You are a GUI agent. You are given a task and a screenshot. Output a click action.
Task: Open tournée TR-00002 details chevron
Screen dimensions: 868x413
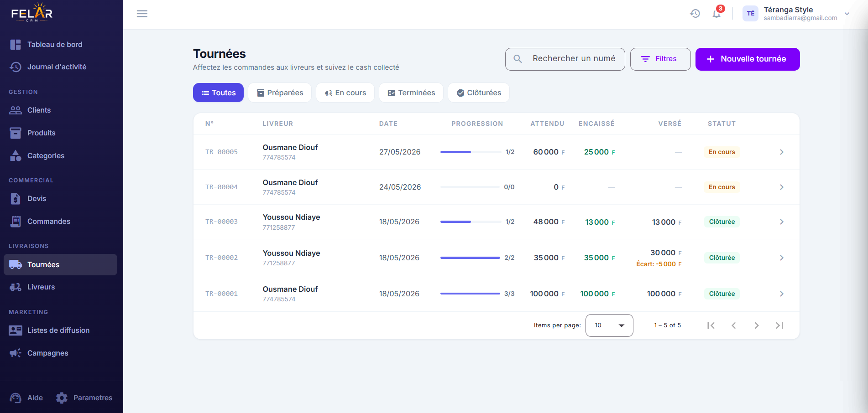click(782, 258)
